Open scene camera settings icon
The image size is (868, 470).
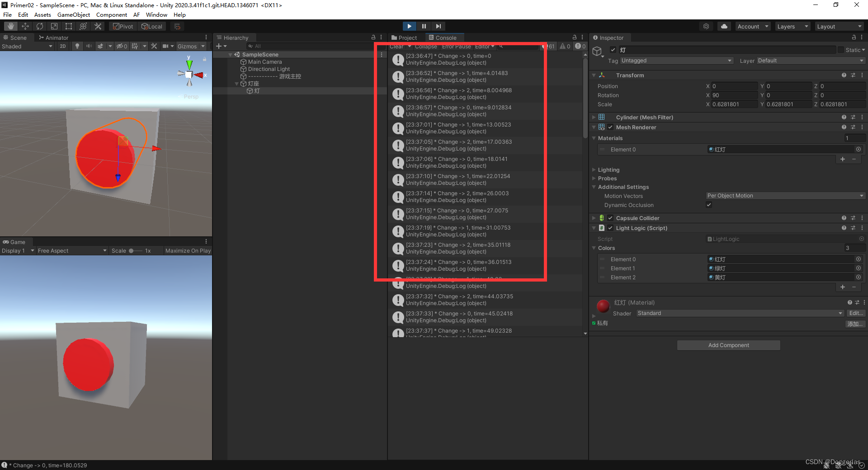tap(165, 46)
